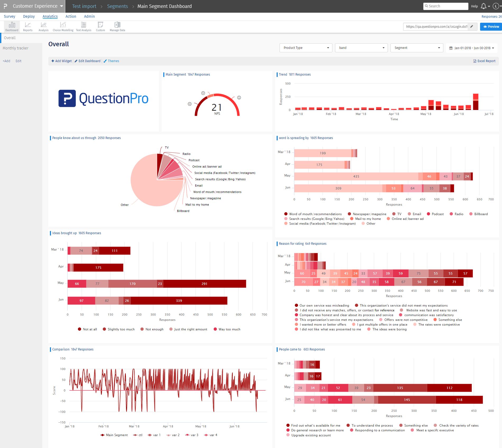The height and width of the screenshot is (448, 502).
Task: Click the 145 Jun bar in People came to
Action: (407, 400)
